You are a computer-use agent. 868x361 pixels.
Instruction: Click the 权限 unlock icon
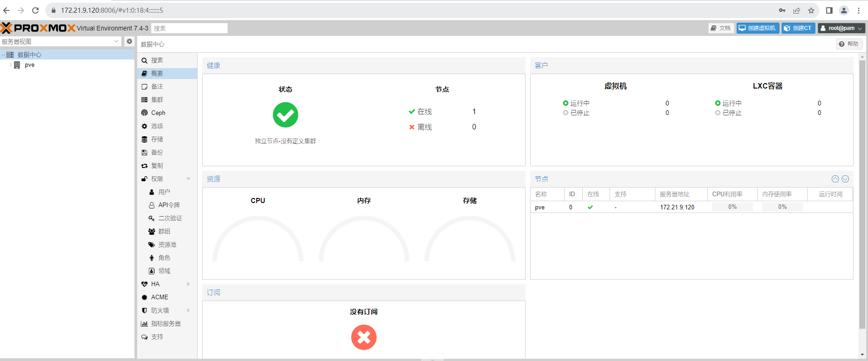(144, 179)
